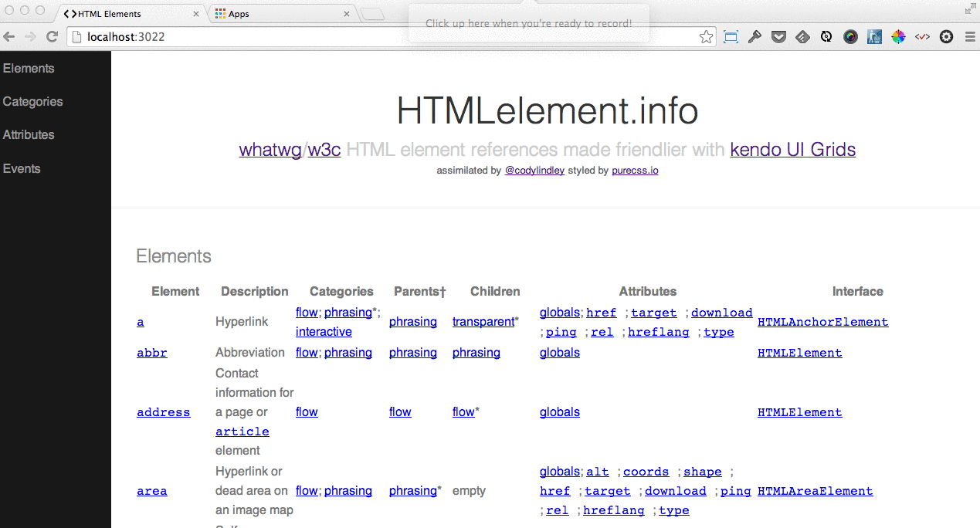Follow the kendo UI Grids link

point(792,150)
